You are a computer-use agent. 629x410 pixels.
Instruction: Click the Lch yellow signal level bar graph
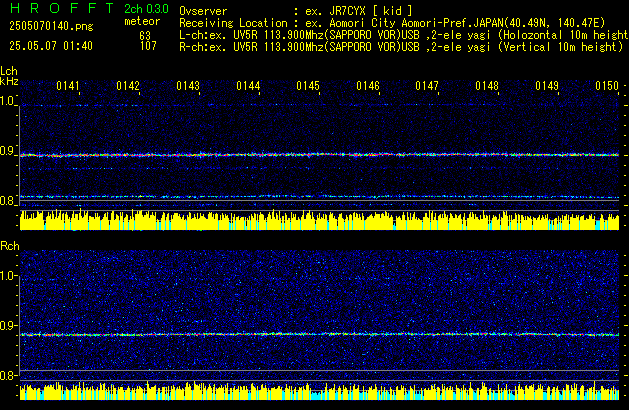point(319,220)
